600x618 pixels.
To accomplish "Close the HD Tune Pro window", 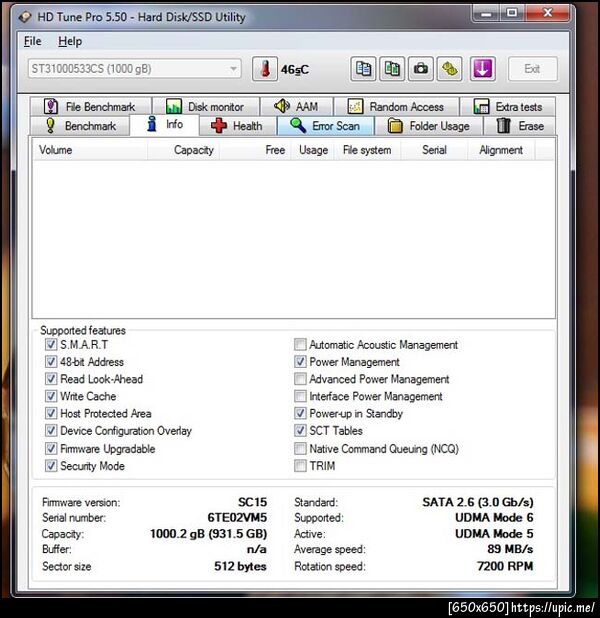I will (x=547, y=13).
